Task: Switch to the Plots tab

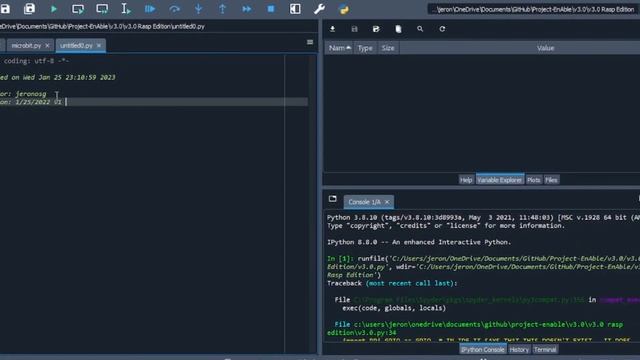Action: pos(533,180)
